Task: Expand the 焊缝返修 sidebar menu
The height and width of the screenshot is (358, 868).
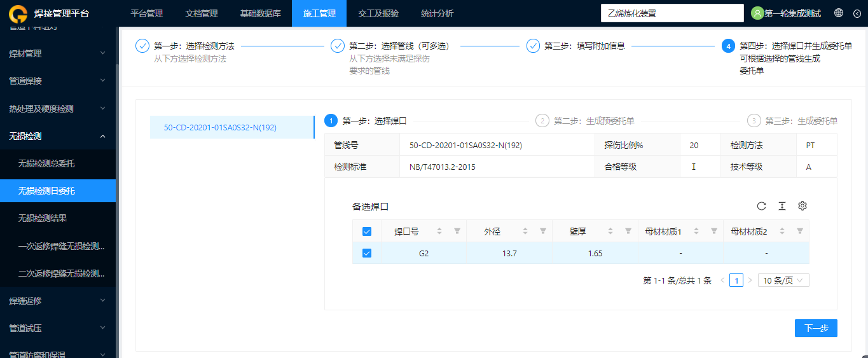Action: point(58,301)
